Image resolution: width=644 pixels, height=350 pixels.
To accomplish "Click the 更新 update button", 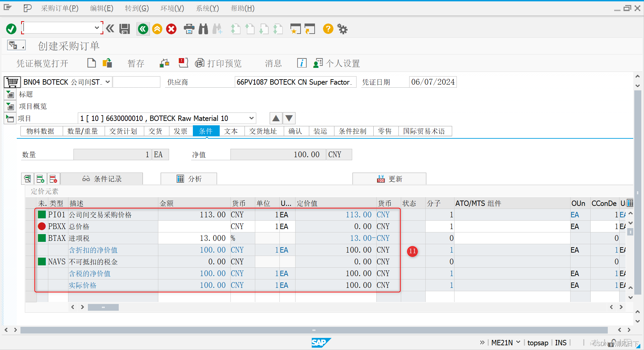I will [389, 179].
